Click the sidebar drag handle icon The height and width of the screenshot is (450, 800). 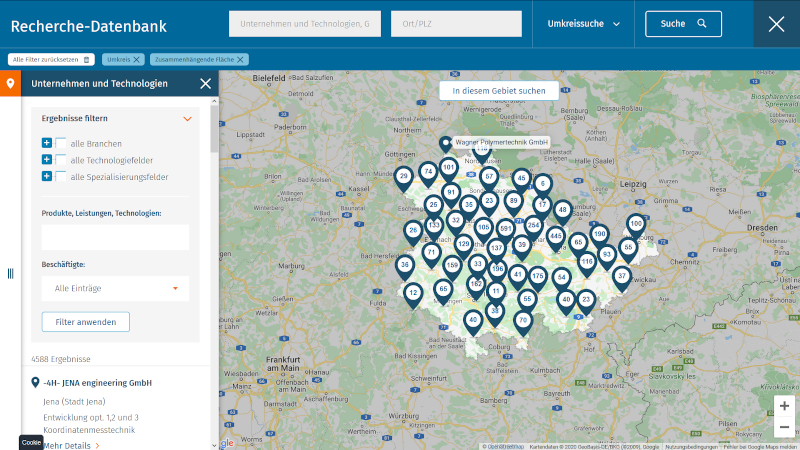[10, 273]
